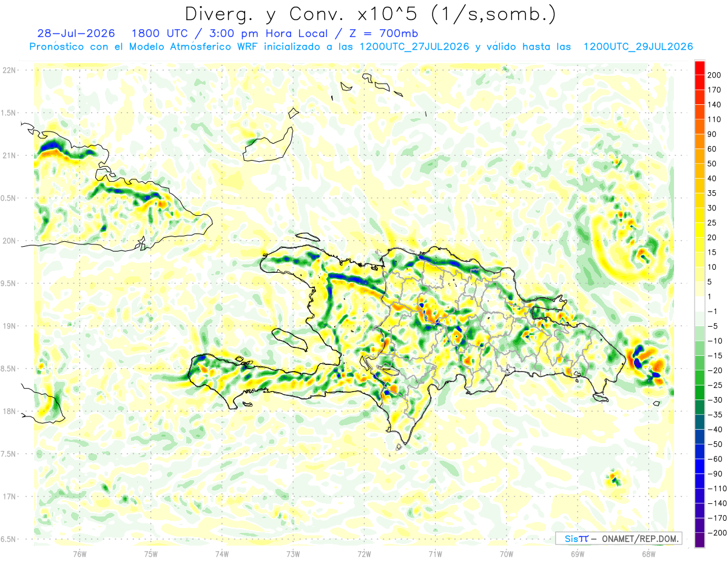
Task: Click the positive "15" colorbar value
Action: 712,252
